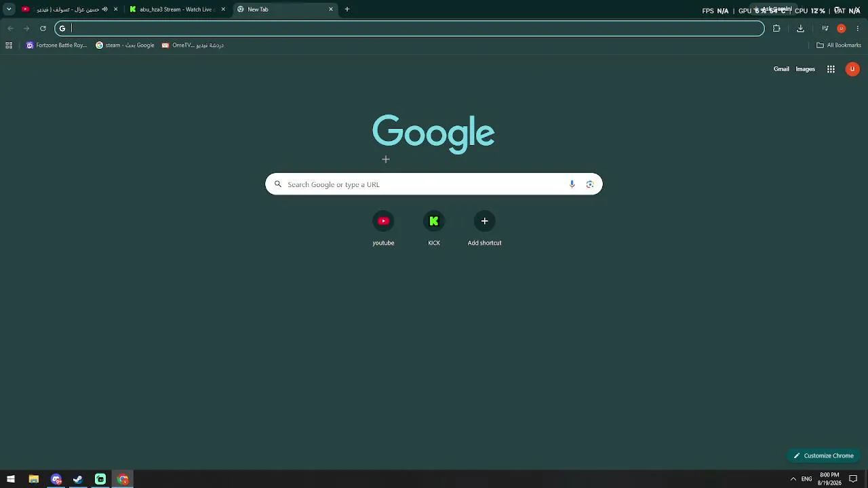This screenshot has width=868, height=488.
Task: Open the Fortzone Battle Roy... bookmark
Action: point(56,45)
